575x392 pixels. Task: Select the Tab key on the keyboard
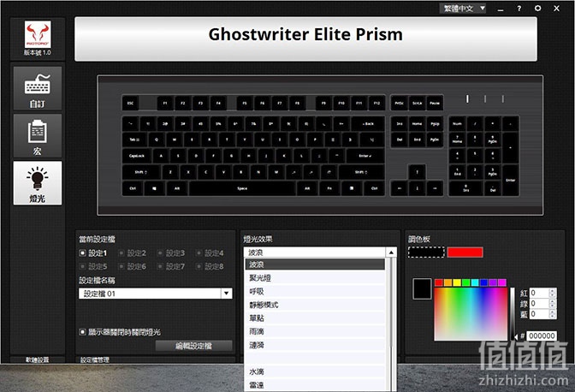(134, 140)
